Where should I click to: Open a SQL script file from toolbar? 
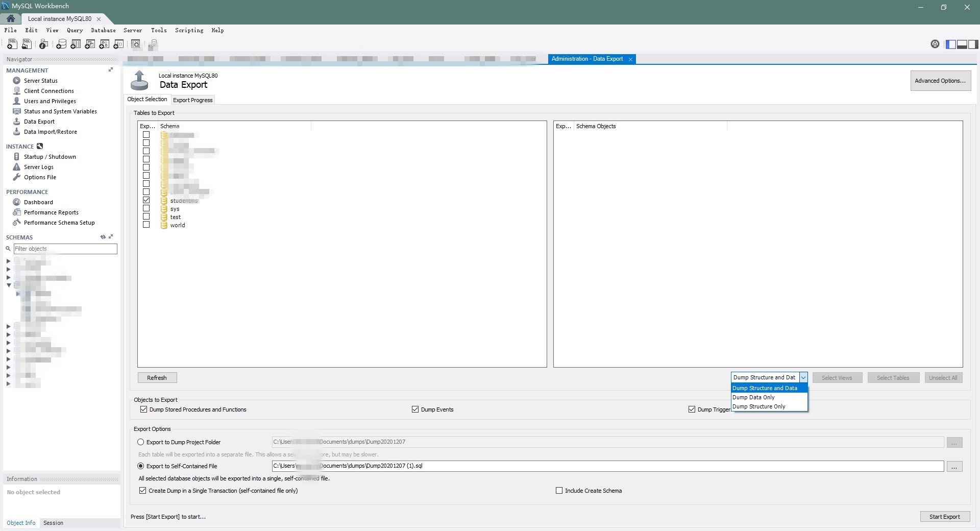[27, 44]
